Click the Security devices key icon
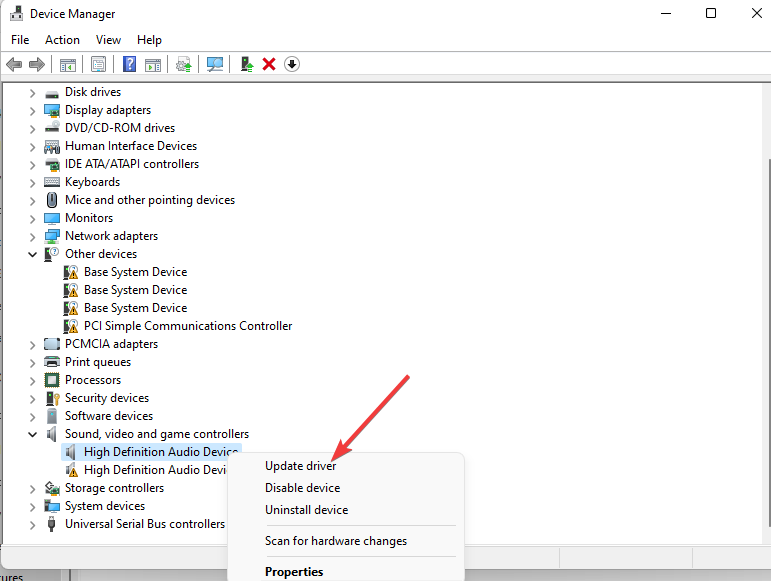Screen dimensions: 771x581 point(52,398)
